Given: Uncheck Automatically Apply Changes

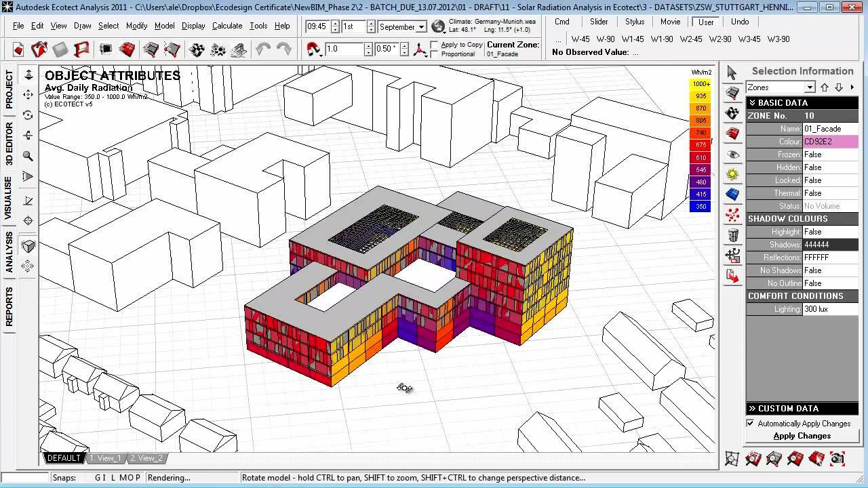Looking at the screenshot, I should (x=751, y=424).
